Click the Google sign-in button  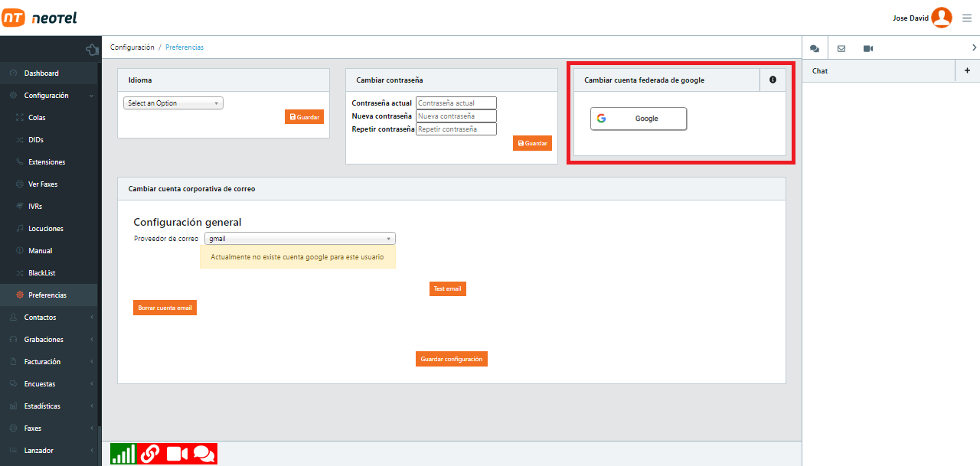click(x=639, y=119)
